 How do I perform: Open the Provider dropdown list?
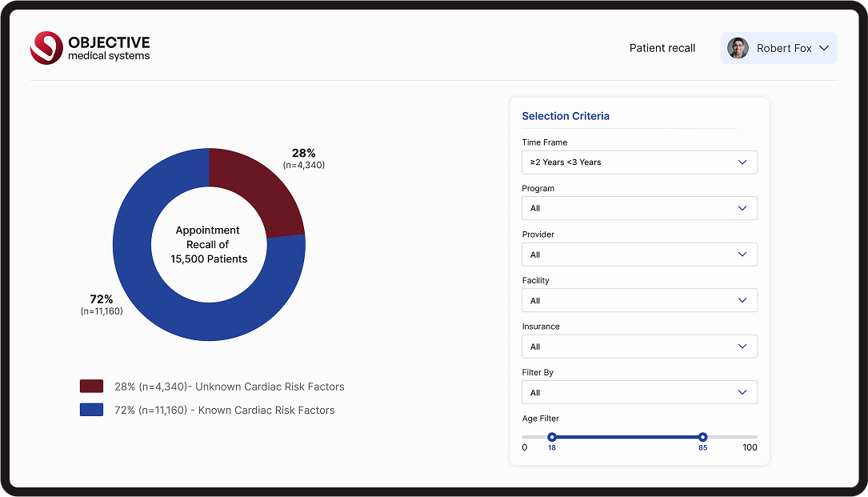(x=638, y=255)
